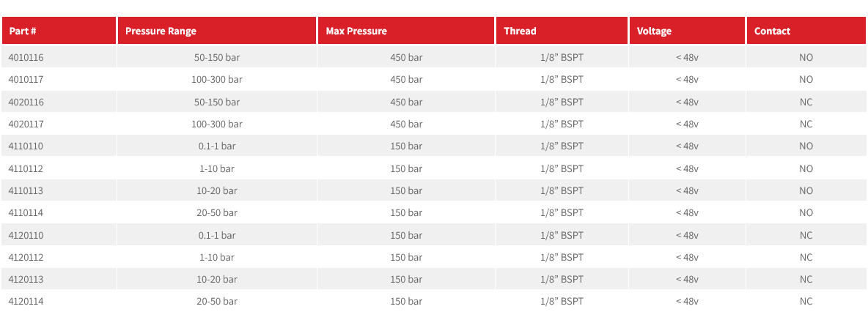
Task: Click NC contact cell for 4120114
Action: pos(806,301)
